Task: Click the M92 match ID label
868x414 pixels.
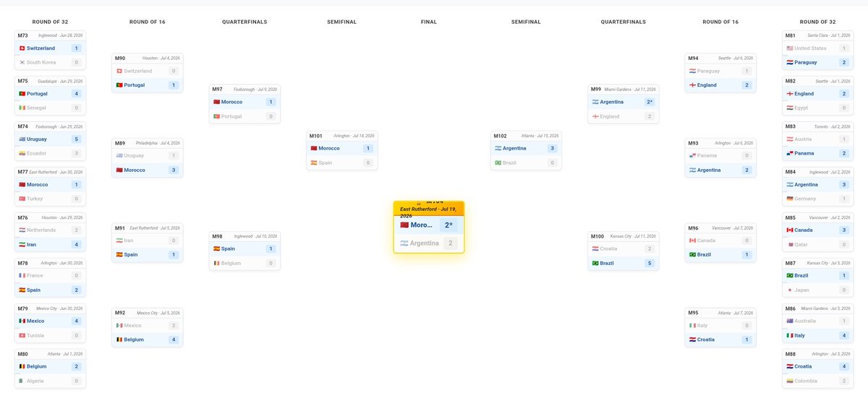Action: click(x=120, y=313)
